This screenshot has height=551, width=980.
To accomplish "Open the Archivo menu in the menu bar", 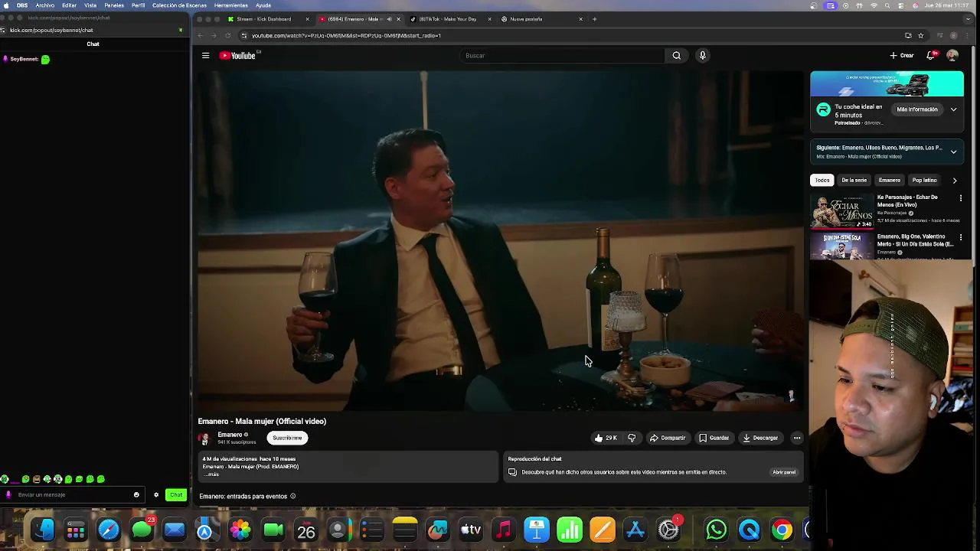I will 45,5.
